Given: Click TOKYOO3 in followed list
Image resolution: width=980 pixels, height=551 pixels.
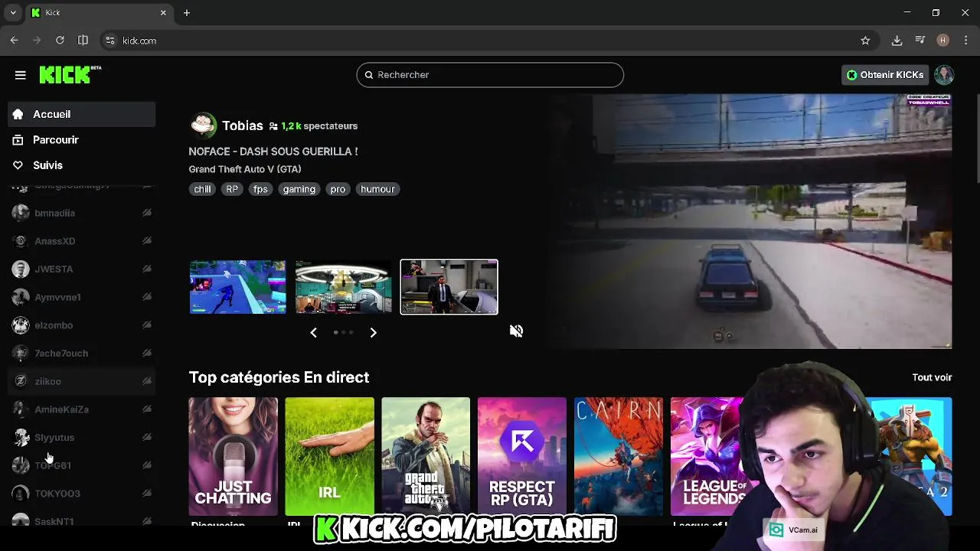Looking at the screenshot, I should click(x=81, y=494).
